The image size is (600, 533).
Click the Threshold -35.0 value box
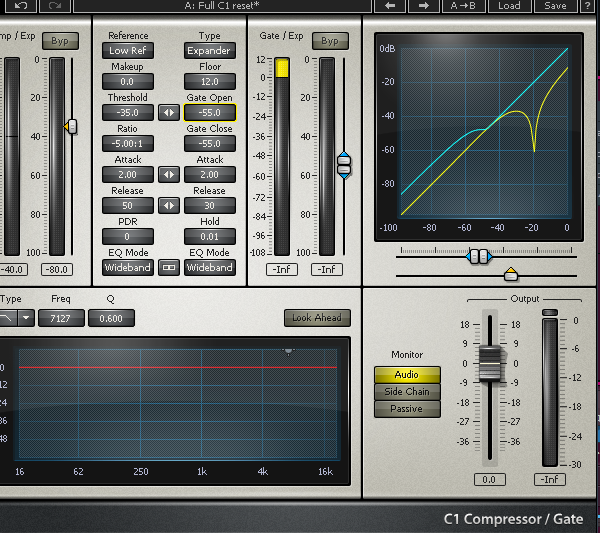(x=128, y=112)
